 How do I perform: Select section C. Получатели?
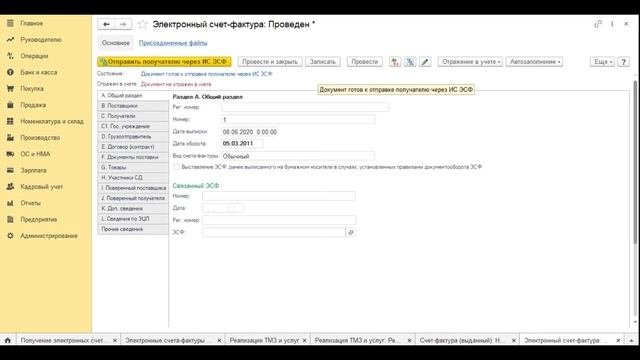[x=133, y=116]
